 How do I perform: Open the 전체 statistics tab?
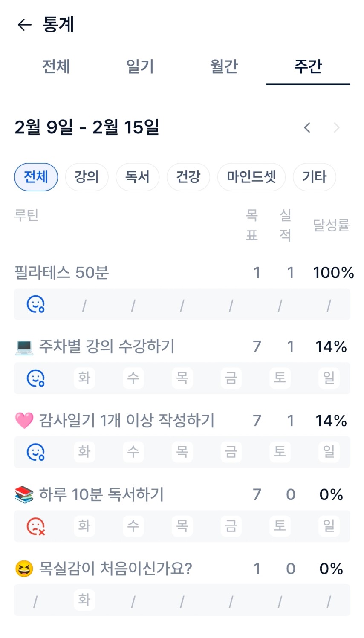pyautogui.click(x=56, y=66)
